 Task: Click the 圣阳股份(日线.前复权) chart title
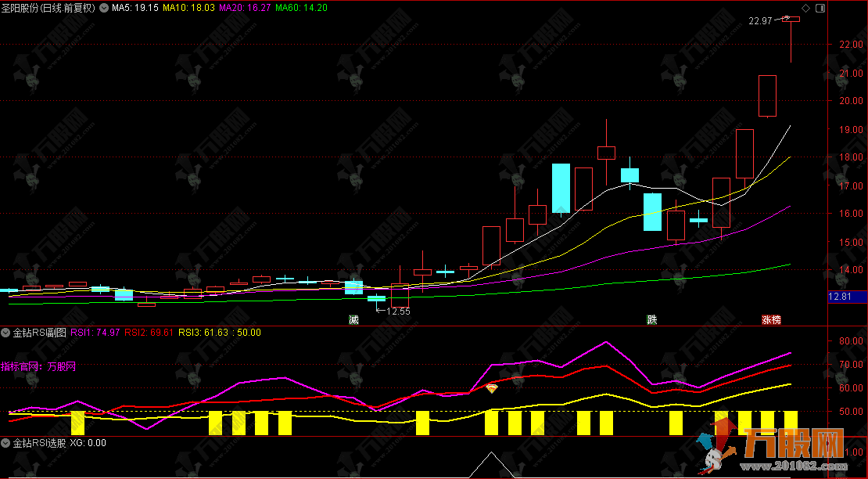[48, 8]
